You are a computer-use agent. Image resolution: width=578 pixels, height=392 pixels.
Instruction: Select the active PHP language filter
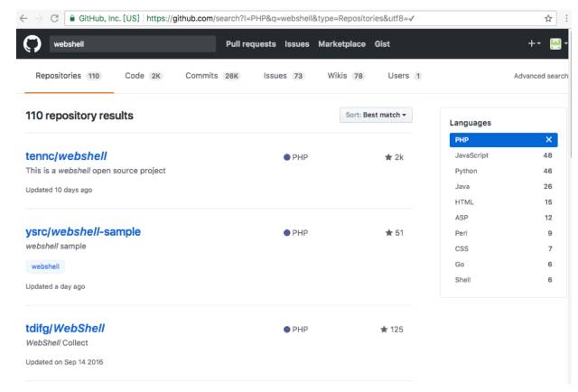(x=503, y=140)
